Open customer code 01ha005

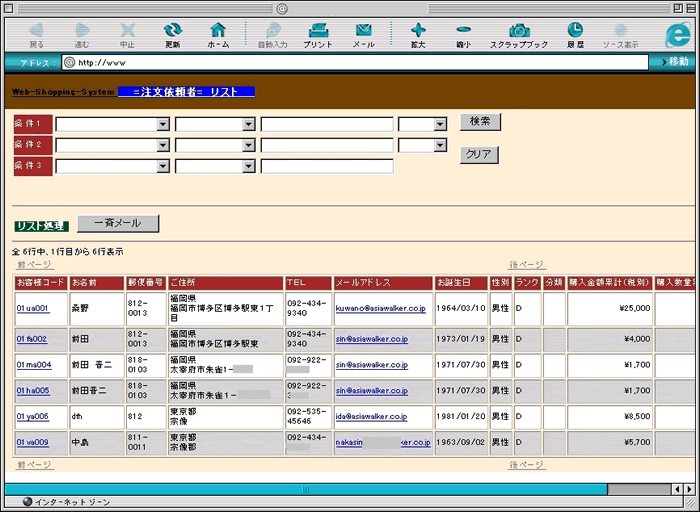[x=33, y=391]
